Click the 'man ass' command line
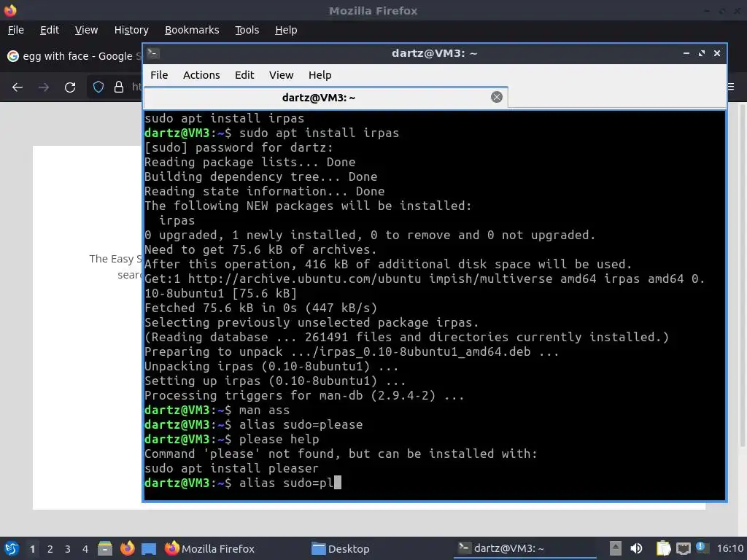The width and height of the screenshot is (747, 560). (217, 410)
